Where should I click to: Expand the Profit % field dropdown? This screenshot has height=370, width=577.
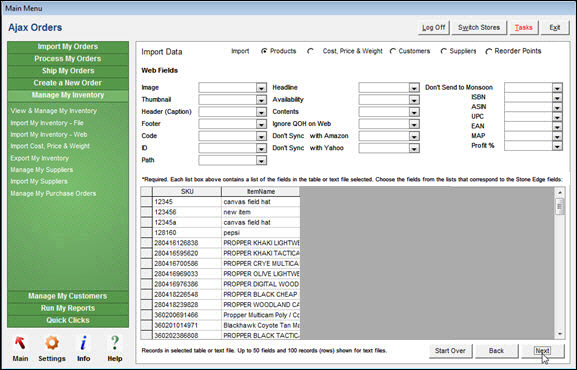(557, 146)
